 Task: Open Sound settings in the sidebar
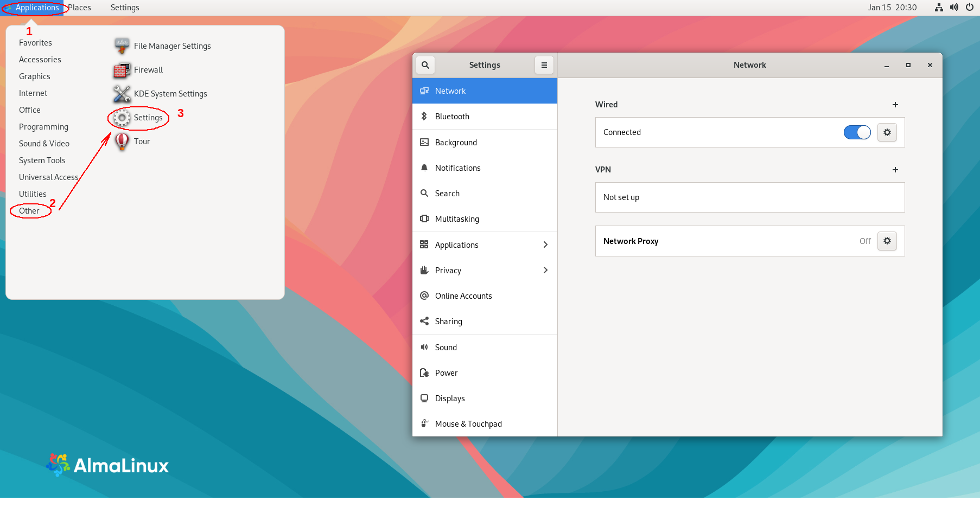[x=446, y=348]
